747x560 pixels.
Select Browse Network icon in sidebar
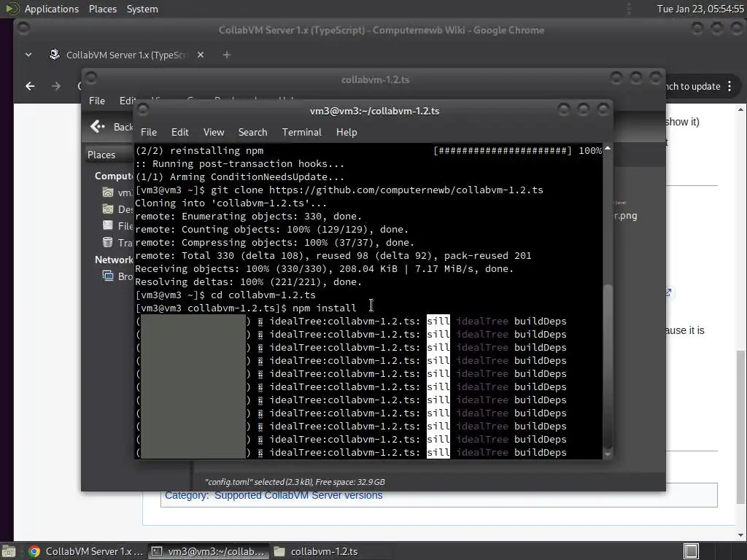[x=108, y=276]
